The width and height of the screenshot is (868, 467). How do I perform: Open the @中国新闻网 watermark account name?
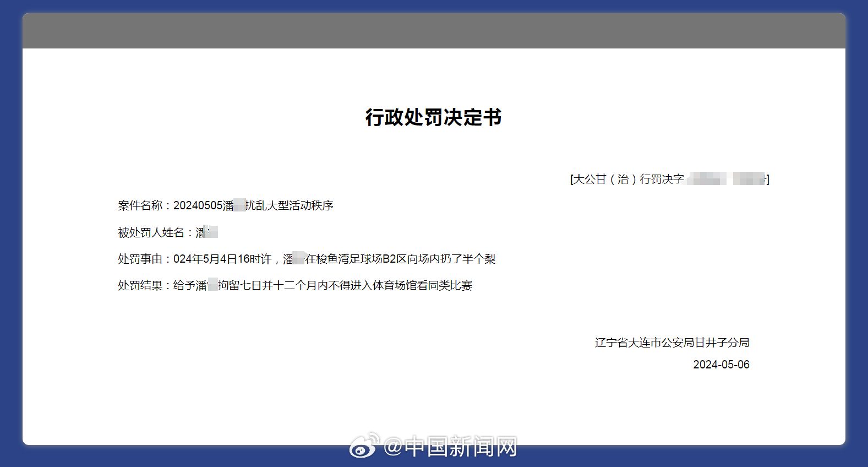tap(450, 447)
